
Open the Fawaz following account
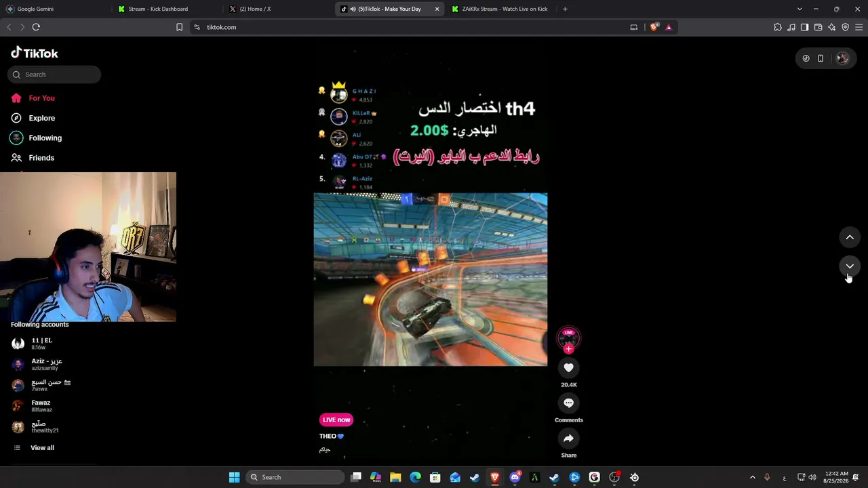[x=41, y=405]
